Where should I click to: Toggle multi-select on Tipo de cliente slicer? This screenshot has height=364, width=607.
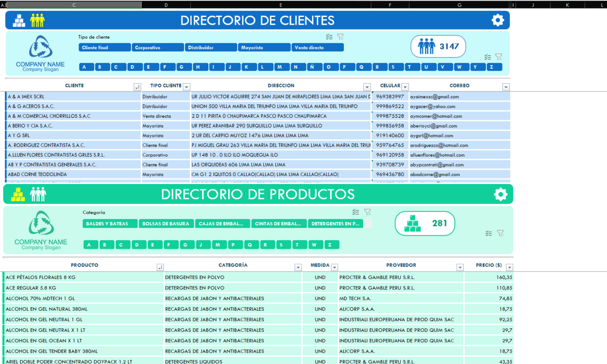click(329, 37)
